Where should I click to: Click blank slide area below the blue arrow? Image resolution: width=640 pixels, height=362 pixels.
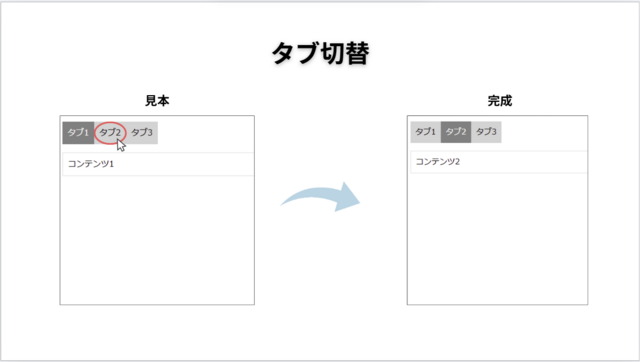click(320, 278)
